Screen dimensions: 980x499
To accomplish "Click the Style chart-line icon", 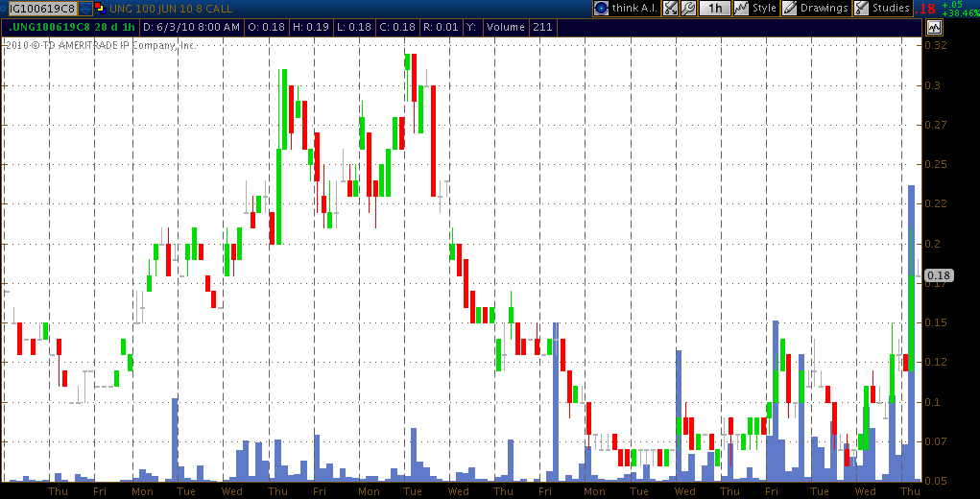I will tap(741, 8).
